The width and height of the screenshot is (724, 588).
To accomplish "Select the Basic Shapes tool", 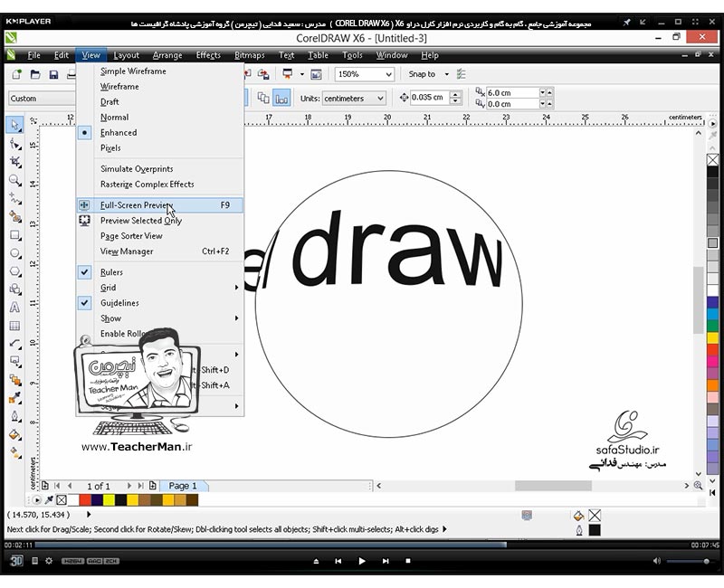I will (14, 289).
